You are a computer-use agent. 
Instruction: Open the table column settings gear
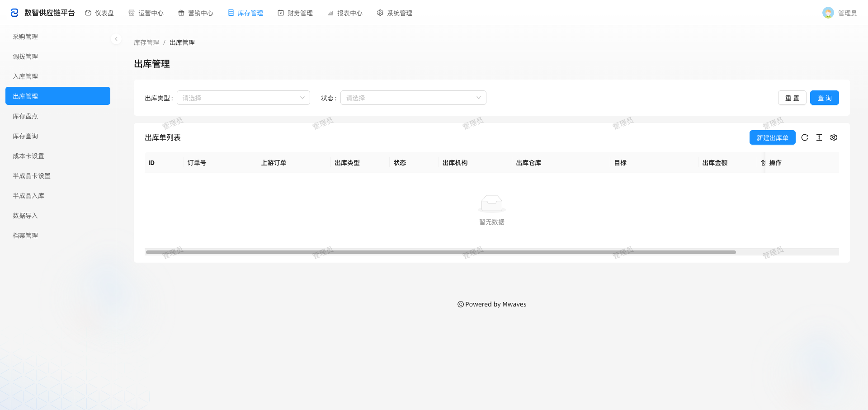click(834, 137)
